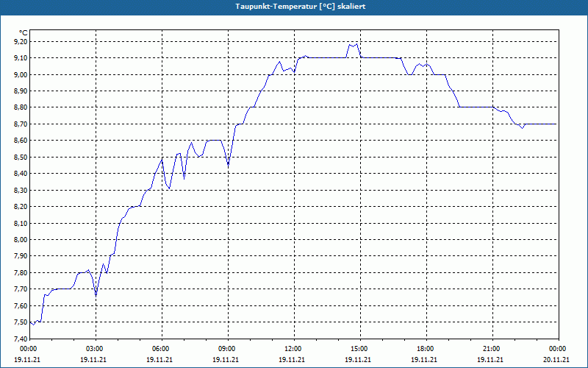
Task: Choose the '8,10' y-axis label
Action: (21, 223)
